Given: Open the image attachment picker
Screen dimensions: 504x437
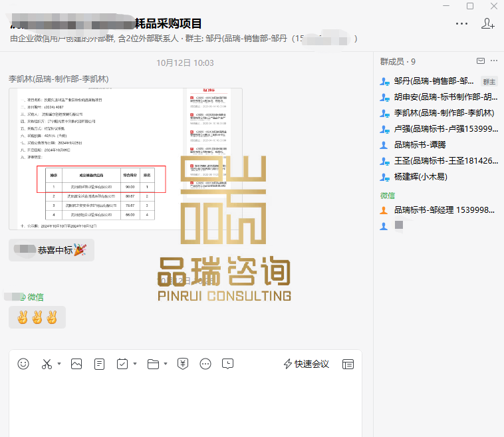Looking at the screenshot, I should pyautogui.click(x=76, y=364).
